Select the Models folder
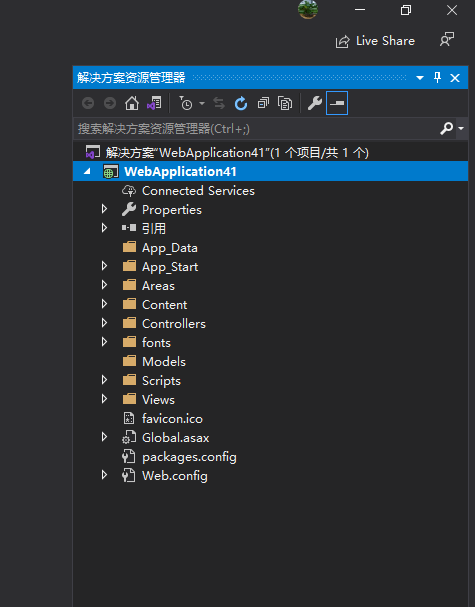The width and height of the screenshot is (475, 607). [164, 362]
